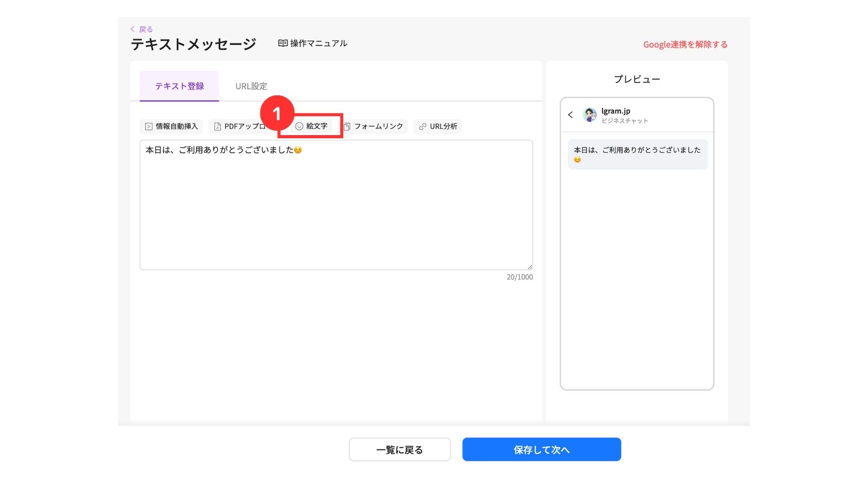Switch to the URL設定 tab

pos(251,86)
